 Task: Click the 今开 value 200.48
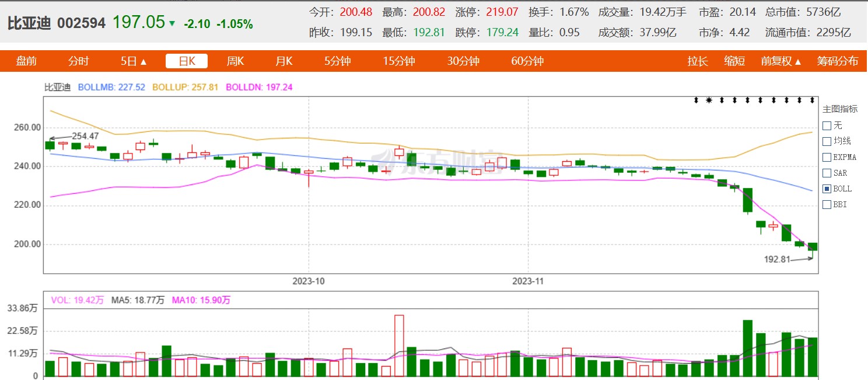tap(356, 12)
